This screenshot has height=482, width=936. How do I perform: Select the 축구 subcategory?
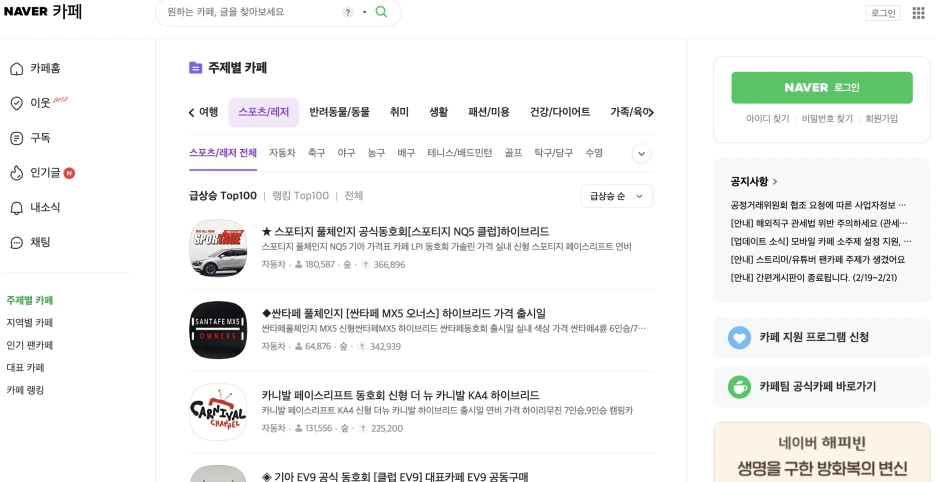316,153
